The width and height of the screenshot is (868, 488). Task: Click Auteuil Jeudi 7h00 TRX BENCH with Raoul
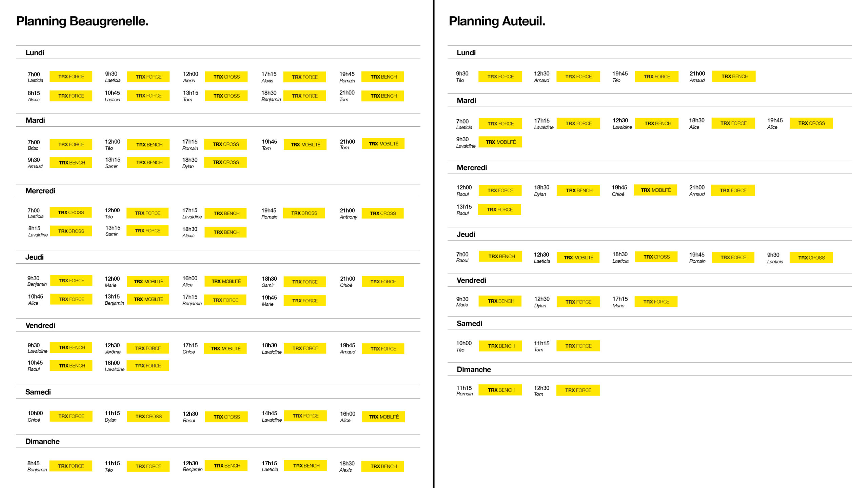[501, 257]
